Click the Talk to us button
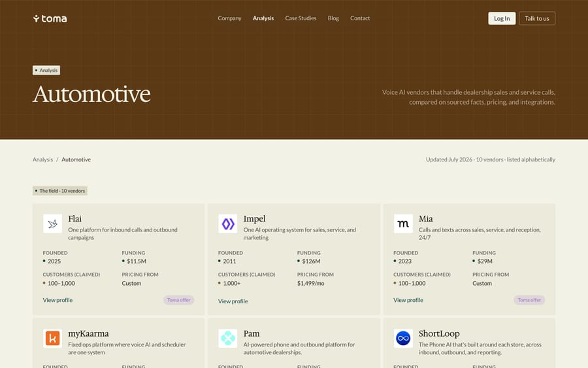Viewport: 588px width, 368px height. click(x=537, y=18)
